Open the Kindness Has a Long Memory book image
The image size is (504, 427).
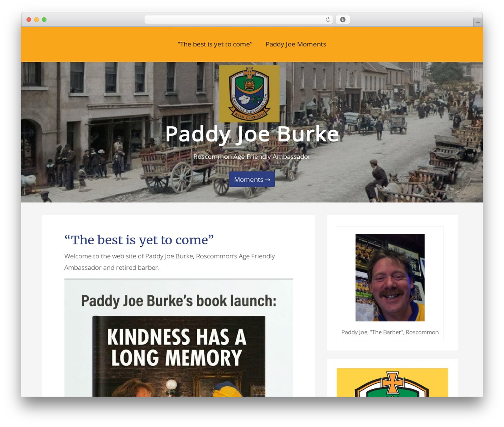(179, 338)
